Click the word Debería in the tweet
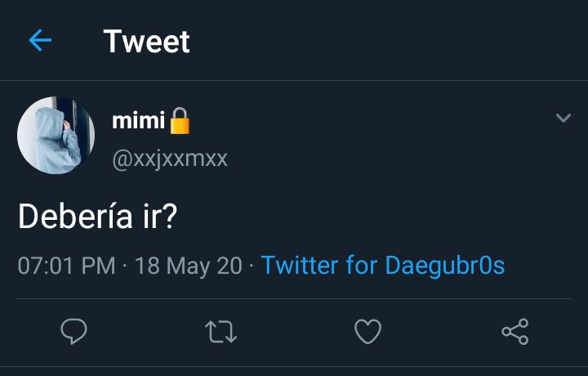The height and width of the screenshot is (376, 588). point(75,216)
